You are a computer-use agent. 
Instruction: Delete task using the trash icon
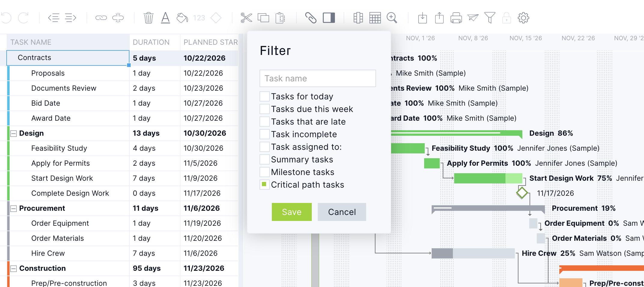click(148, 18)
